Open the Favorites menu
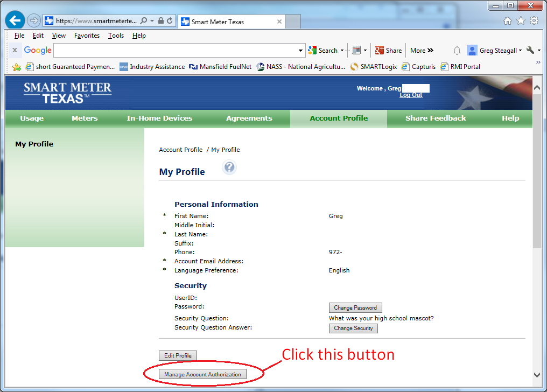Viewport: 547px width, 392px height. pyautogui.click(x=87, y=35)
